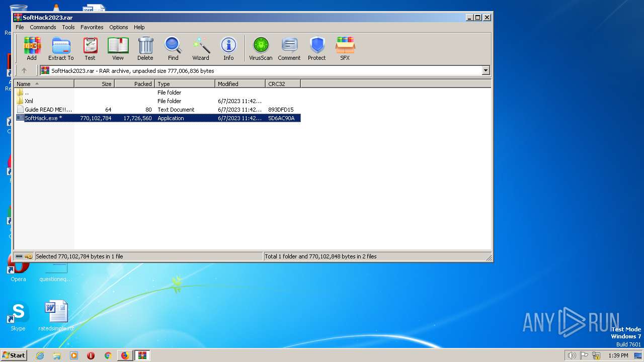The width and height of the screenshot is (644, 362).
Task: Click the Show desktop button
Action: 638,355
